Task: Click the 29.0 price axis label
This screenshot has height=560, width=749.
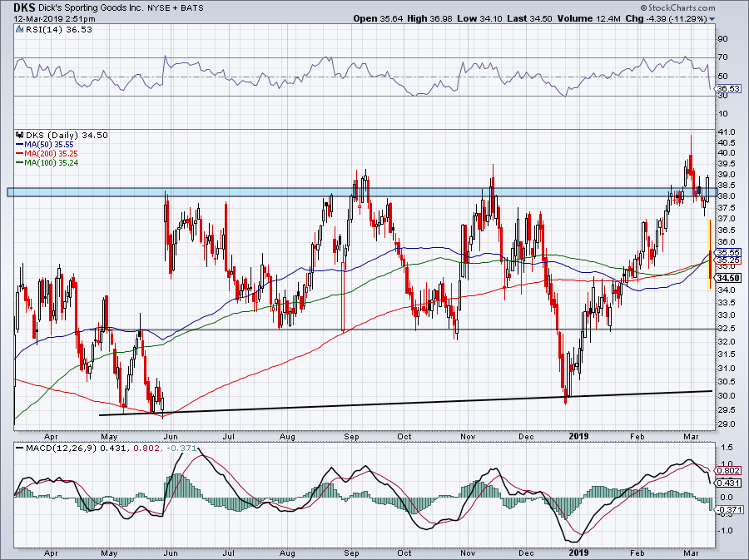Action: [726, 424]
